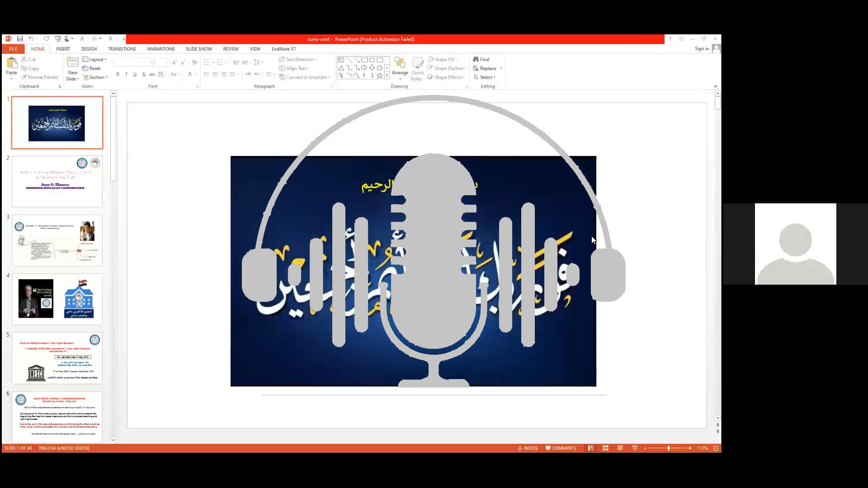
Task: Click the Save icon in quick access toolbar
Action: pos(20,39)
